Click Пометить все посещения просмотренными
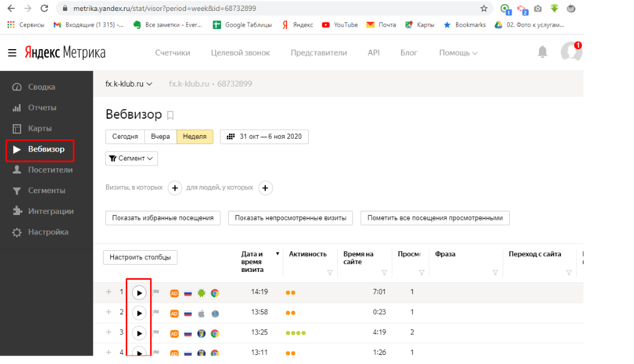634x364 pixels. 435,218
